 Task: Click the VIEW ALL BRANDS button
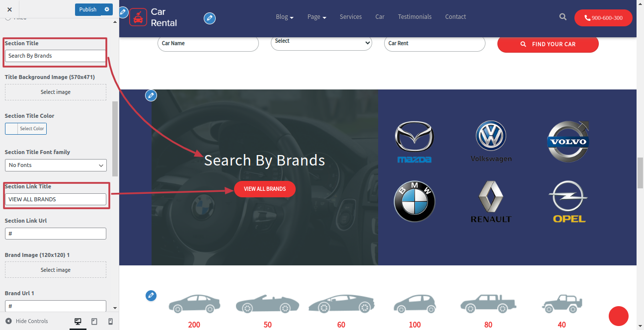[x=265, y=189]
